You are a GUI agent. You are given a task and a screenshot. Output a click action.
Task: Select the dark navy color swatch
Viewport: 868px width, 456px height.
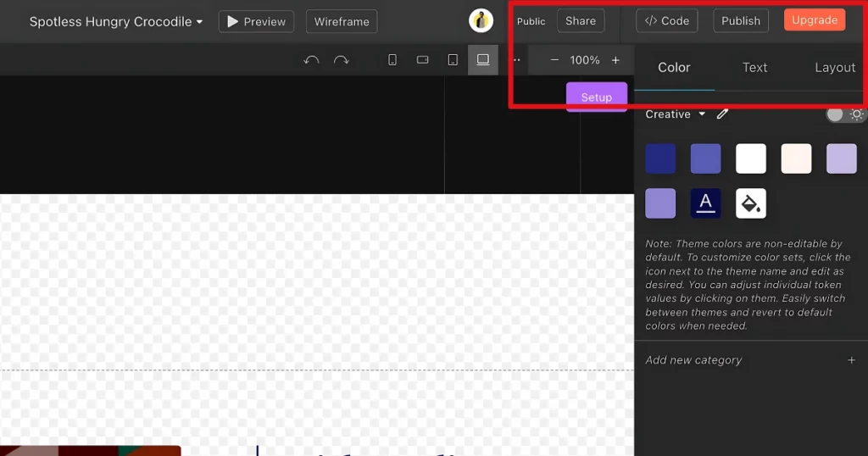click(660, 158)
